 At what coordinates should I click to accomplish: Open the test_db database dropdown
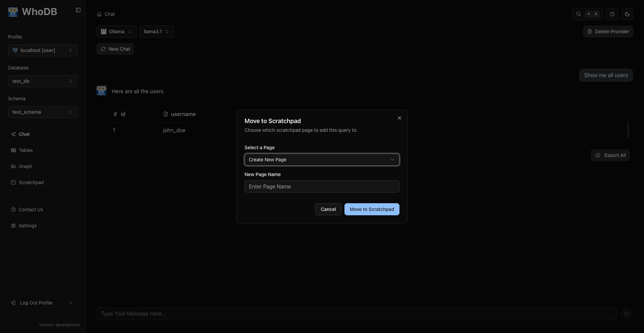tap(43, 81)
